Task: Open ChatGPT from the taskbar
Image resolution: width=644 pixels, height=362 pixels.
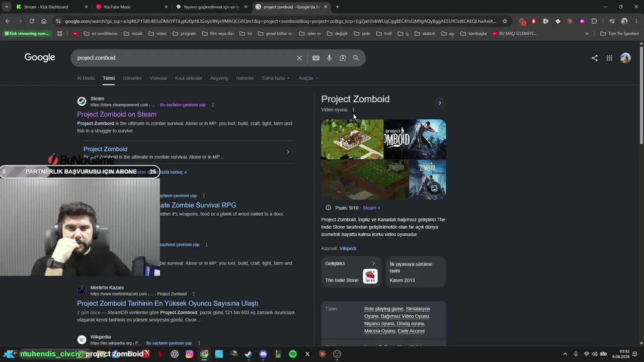Action: pyautogui.click(x=175, y=354)
